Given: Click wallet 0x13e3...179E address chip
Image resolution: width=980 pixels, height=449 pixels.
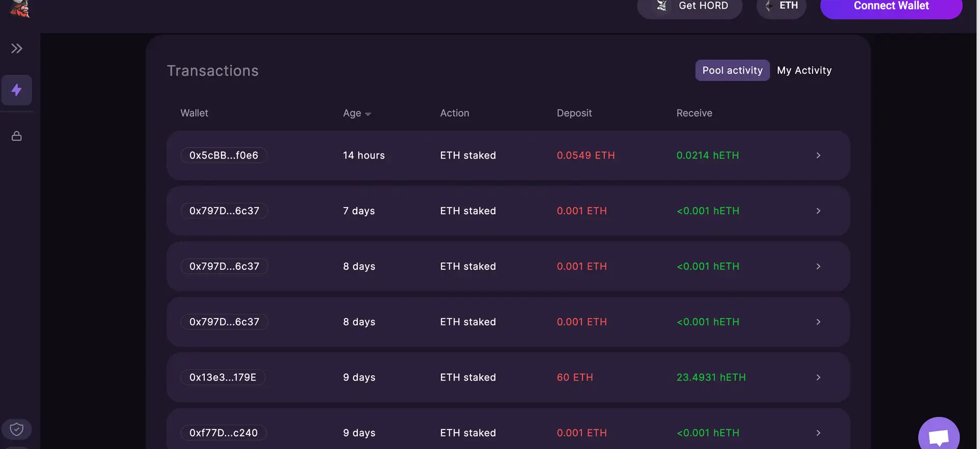Looking at the screenshot, I should 223,378.
